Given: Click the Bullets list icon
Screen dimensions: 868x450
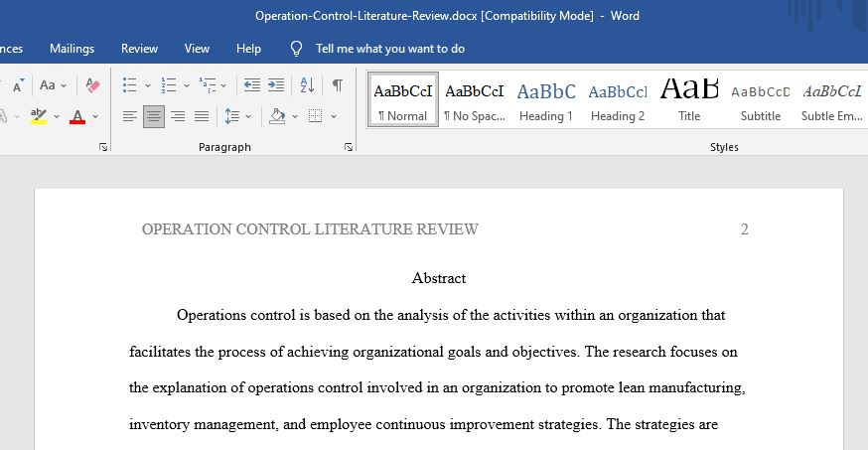Looking at the screenshot, I should [129, 85].
